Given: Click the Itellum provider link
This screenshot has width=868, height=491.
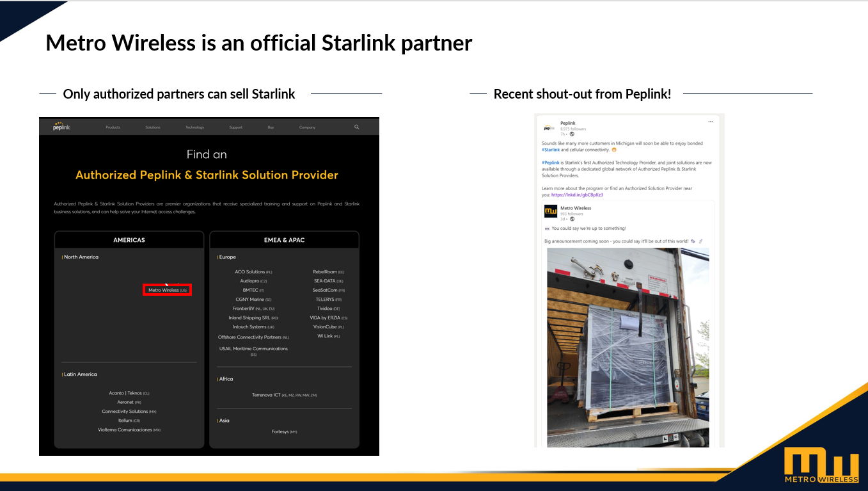Looking at the screenshot, I should (129, 421).
